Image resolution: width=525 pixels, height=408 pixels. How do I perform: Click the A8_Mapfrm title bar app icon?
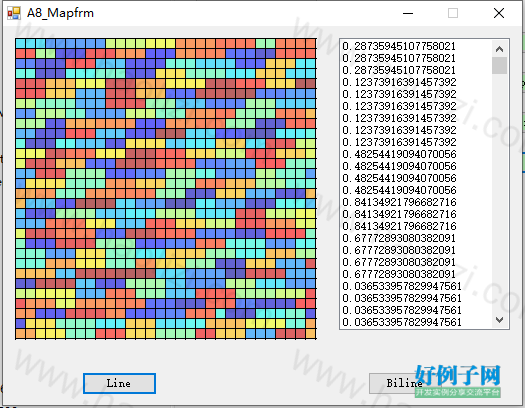pyautogui.click(x=14, y=13)
